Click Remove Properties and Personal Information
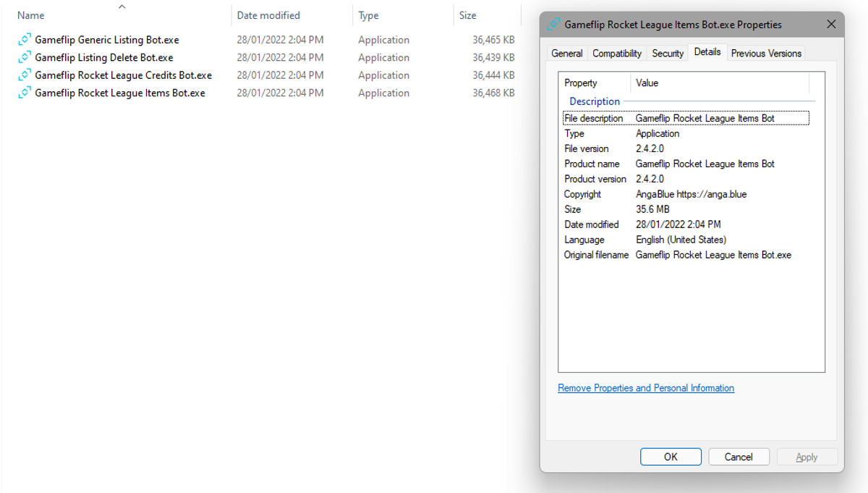 (x=645, y=388)
